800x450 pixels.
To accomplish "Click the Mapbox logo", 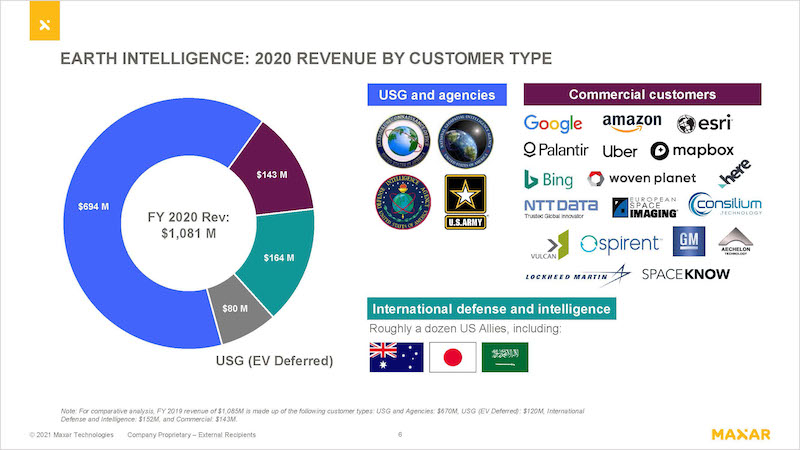I will (x=692, y=151).
